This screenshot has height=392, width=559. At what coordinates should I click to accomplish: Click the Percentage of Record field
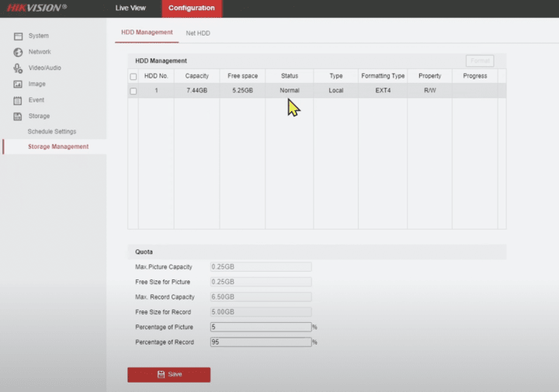coord(260,342)
